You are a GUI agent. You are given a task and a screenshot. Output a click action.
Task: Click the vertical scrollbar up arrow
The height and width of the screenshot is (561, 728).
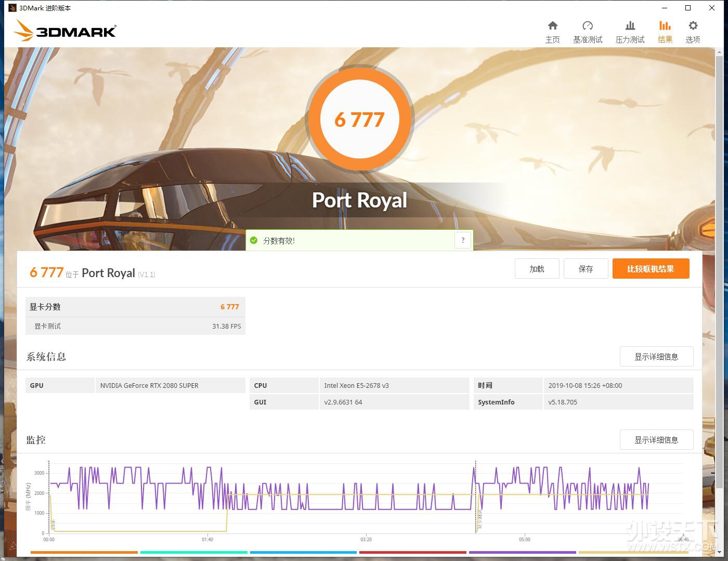pyautogui.click(x=720, y=51)
